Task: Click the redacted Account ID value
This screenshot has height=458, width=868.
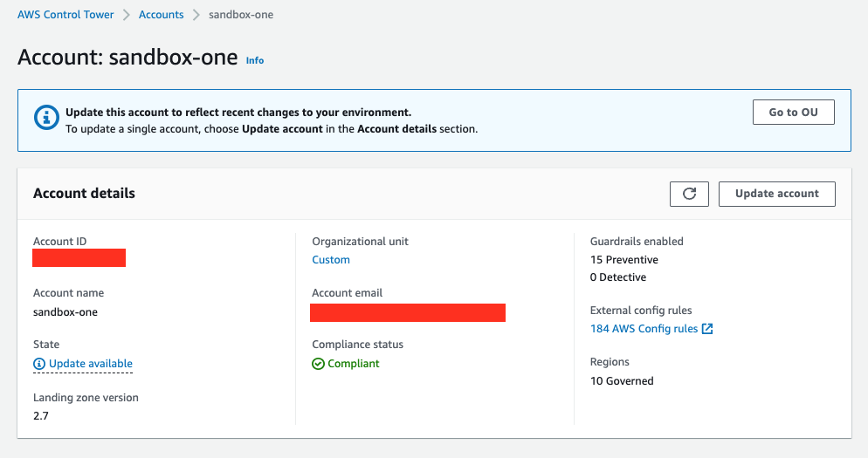Action: click(x=79, y=258)
